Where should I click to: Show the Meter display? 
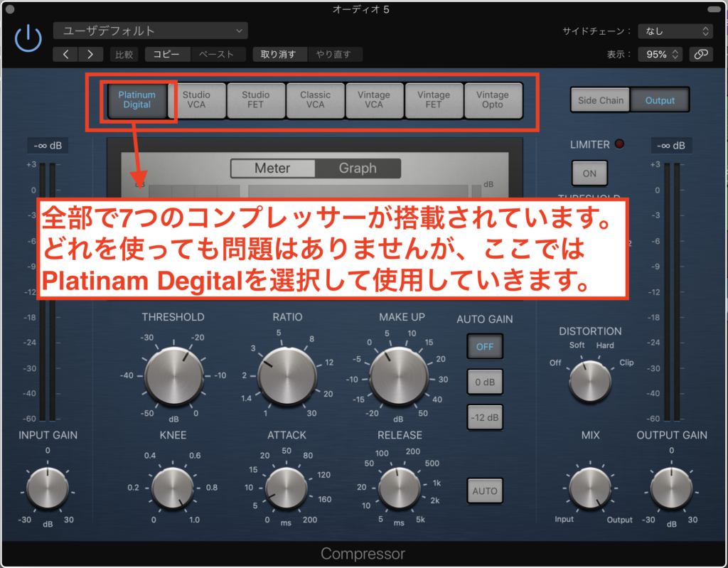(x=272, y=168)
